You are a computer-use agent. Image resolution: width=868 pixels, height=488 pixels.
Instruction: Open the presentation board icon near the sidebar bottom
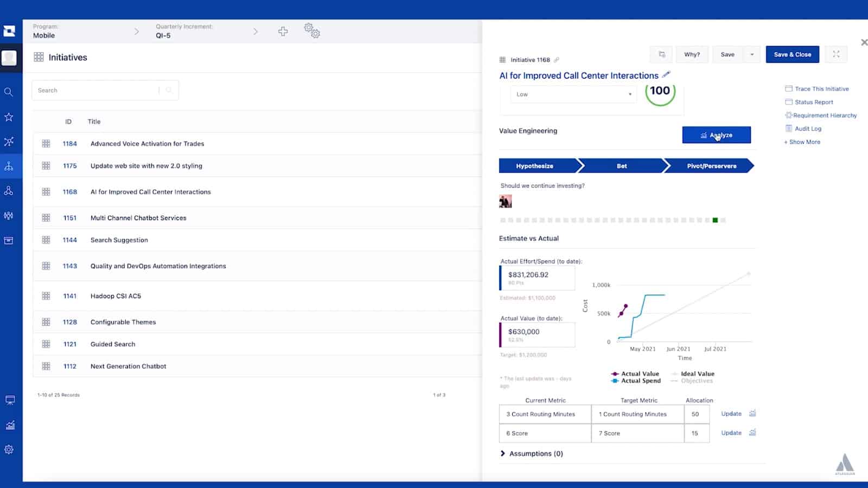[x=10, y=400]
